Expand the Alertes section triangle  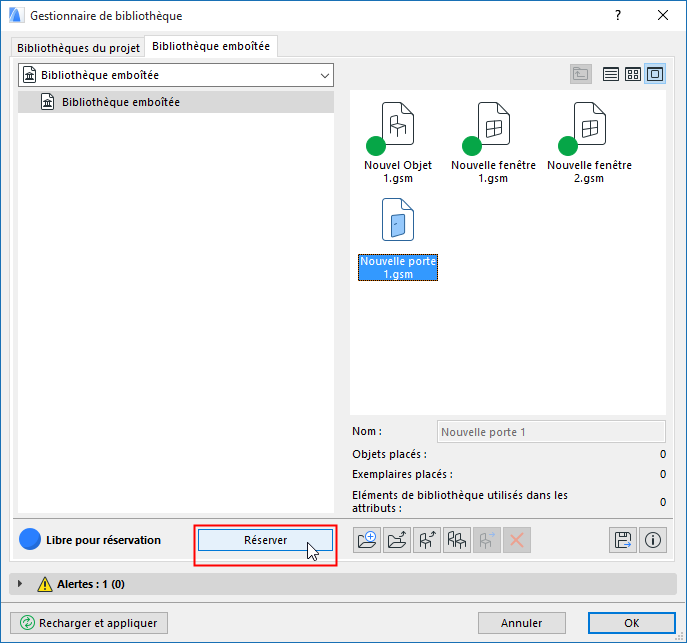click(20, 584)
